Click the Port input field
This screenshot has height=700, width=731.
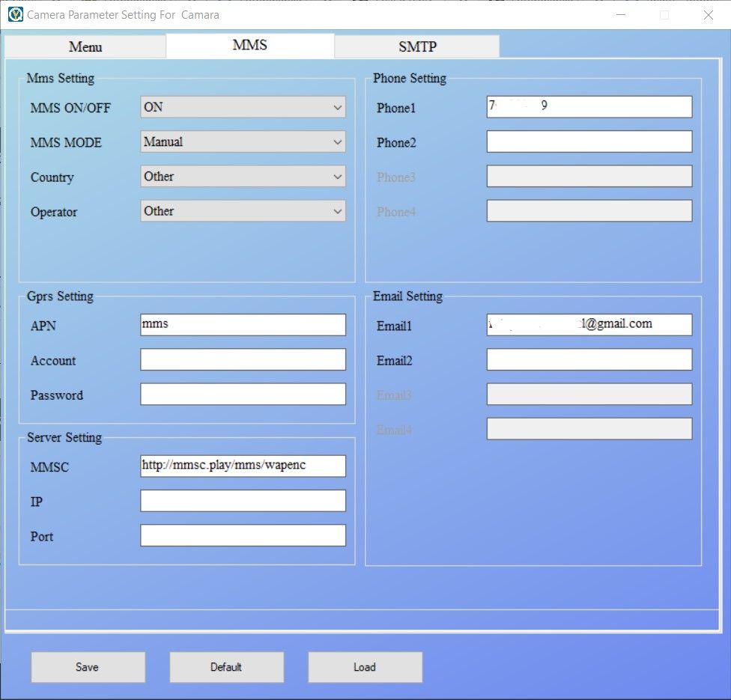[243, 535]
